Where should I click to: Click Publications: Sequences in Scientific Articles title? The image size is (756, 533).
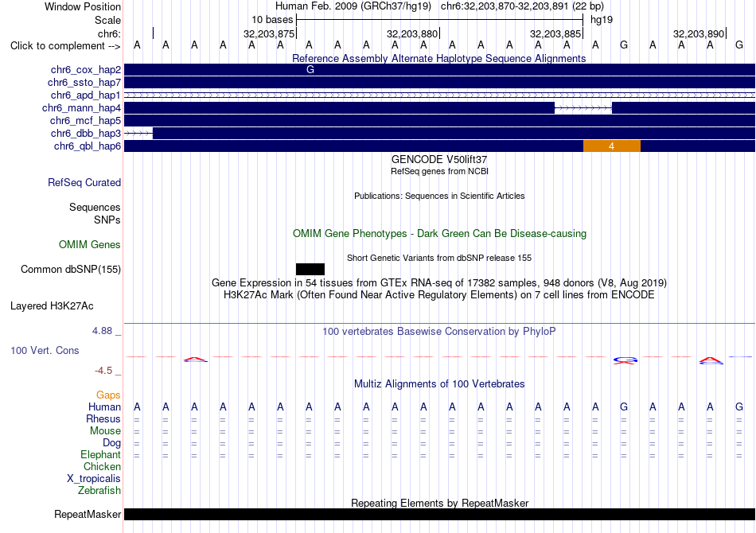[439, 196]
